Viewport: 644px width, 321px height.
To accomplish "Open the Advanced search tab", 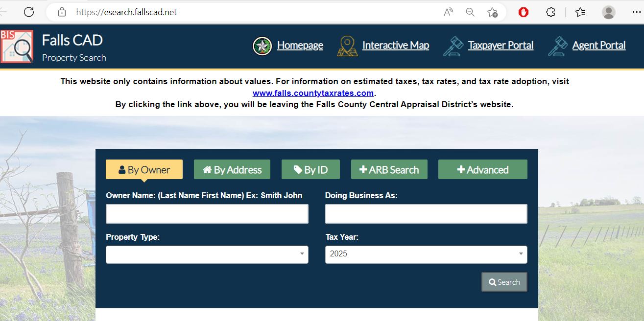I will [482, 169].
